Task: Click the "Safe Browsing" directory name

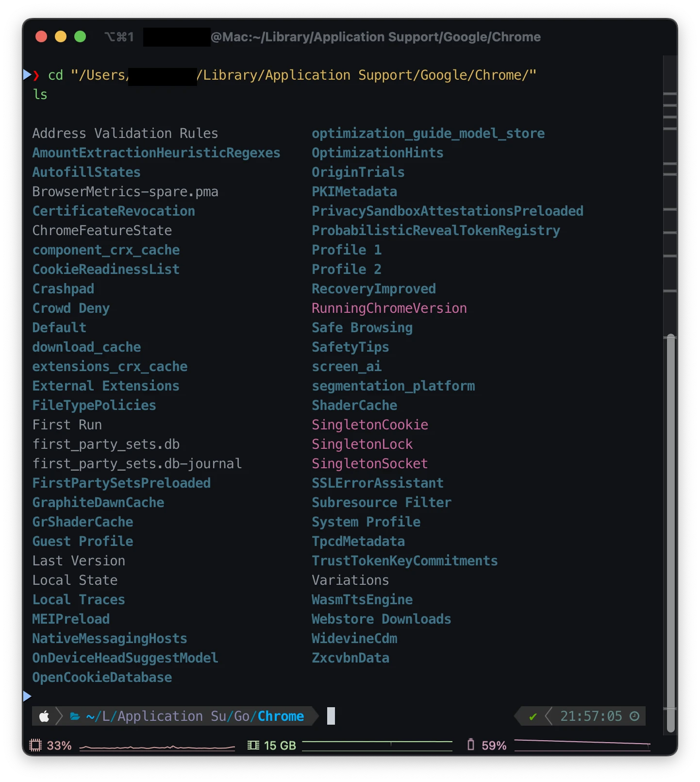Action: (362, 328)
